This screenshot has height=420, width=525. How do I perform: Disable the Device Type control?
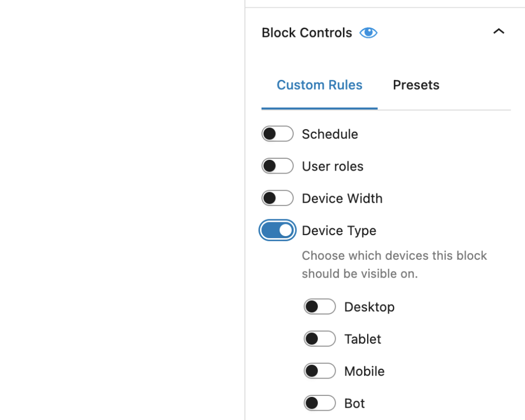pos(277,230)
